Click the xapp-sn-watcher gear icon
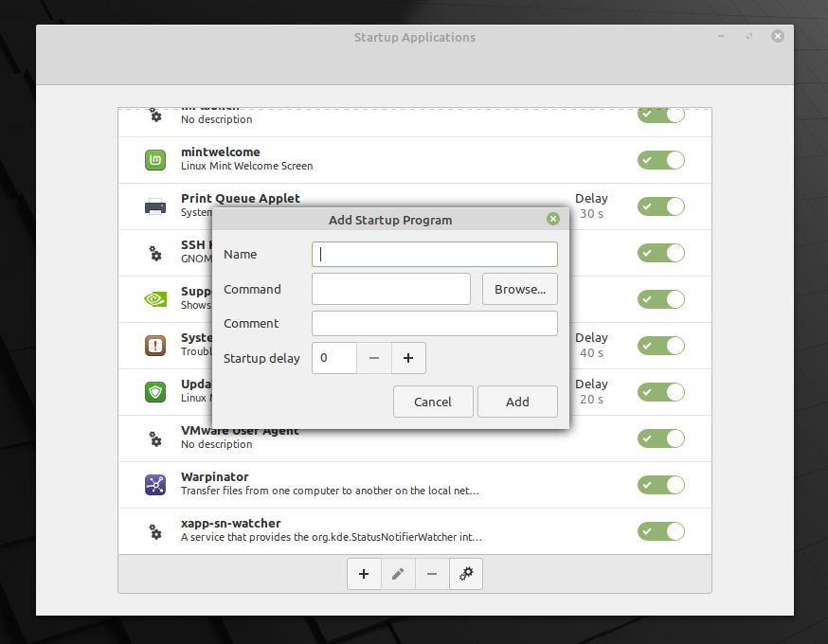The height and width of the screenshot is (644, 828). click(x=154, y=531)
